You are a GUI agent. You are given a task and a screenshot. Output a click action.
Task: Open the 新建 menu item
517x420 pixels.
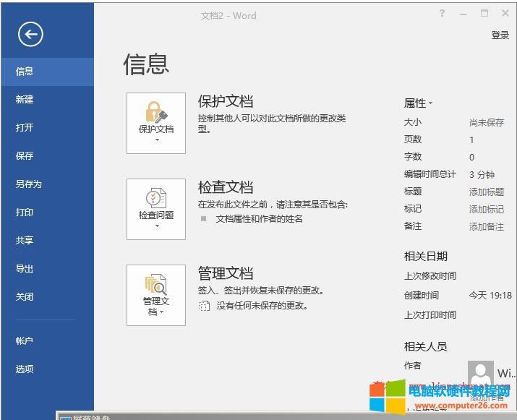tap(48, 99)
